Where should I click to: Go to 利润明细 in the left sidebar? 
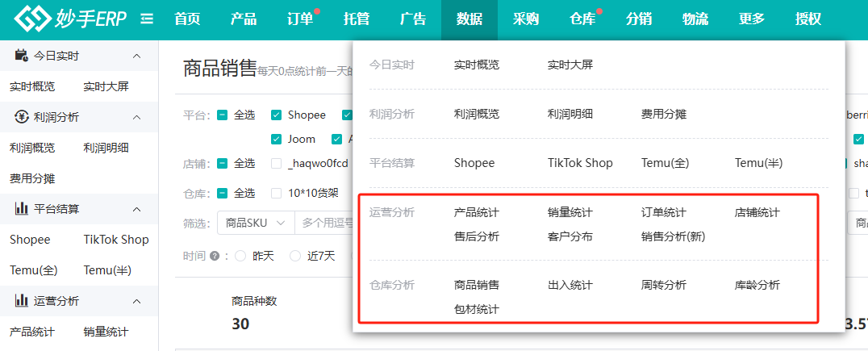[x=106, y=148]
